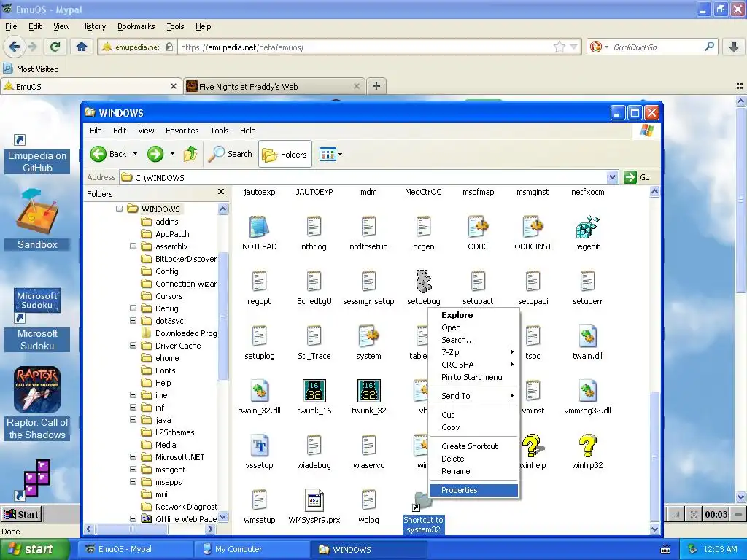Image resolution: width=747 pixels, height=560 pixels.
Task: Expand the assembly folder node
Action: [x=133, y=246]
